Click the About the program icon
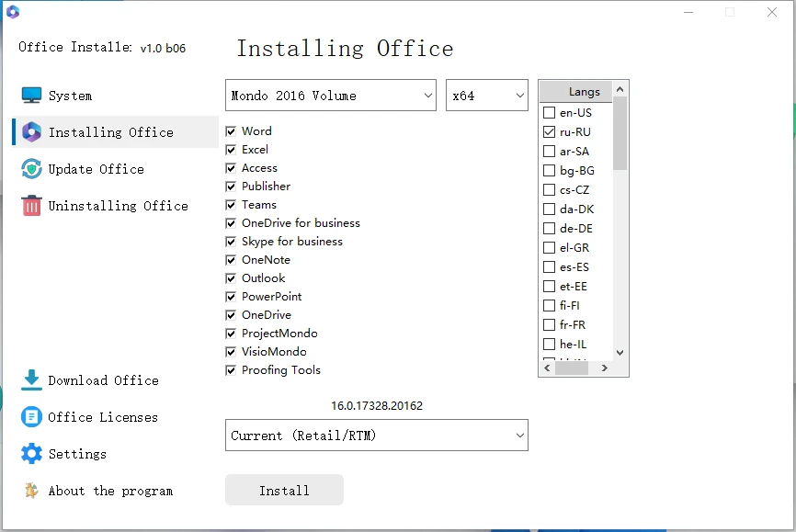Viewport: 796px width, 532px height. 31,491
